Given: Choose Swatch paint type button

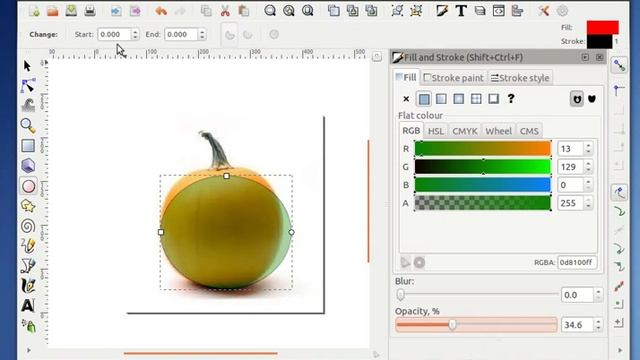Looking at the screenshot, I should pos(493,99).
